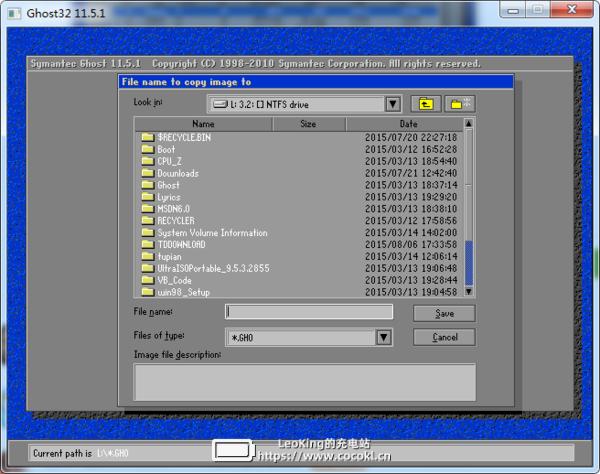
Task: Minimize the Ghost32 11.5.1 window
Action: pyautogui.click(x=513, y=10)
